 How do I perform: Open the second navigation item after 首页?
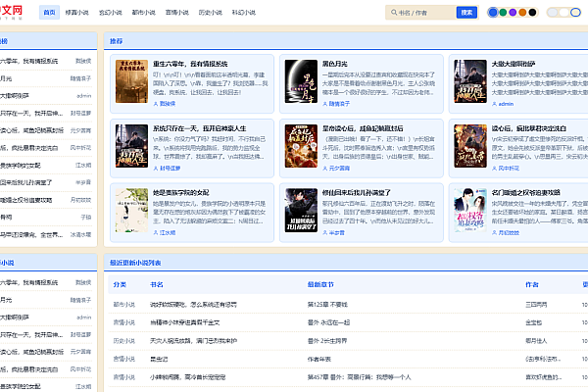[110, 13]
